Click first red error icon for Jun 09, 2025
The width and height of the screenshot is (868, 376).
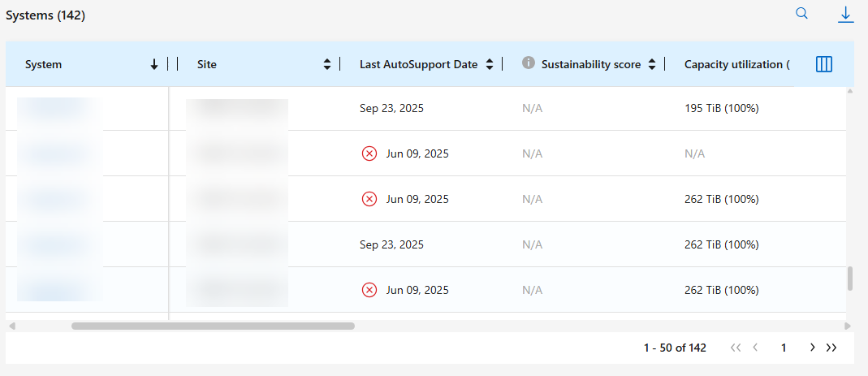point(369,153)
